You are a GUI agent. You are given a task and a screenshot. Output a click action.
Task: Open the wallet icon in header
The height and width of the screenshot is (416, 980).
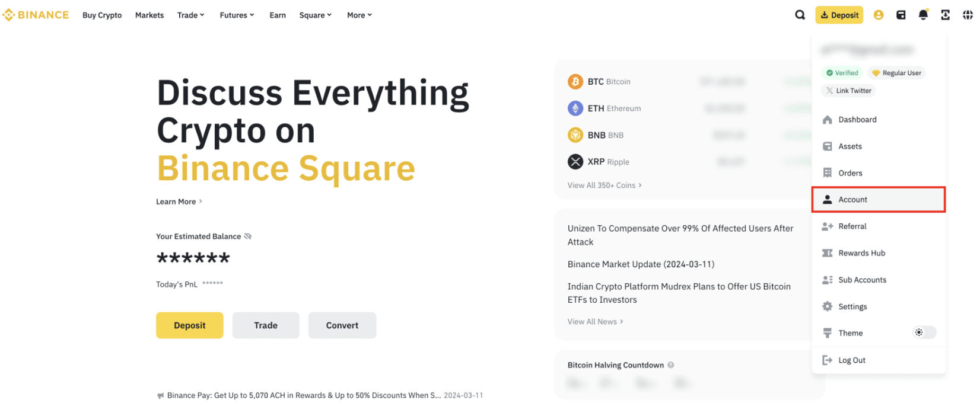tap(901, 15)
